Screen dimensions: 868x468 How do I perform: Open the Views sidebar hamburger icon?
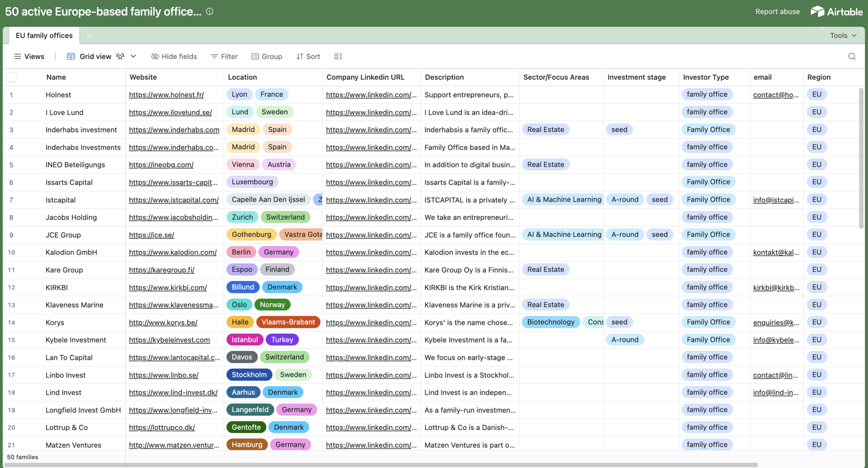click(x=18, y=57)
